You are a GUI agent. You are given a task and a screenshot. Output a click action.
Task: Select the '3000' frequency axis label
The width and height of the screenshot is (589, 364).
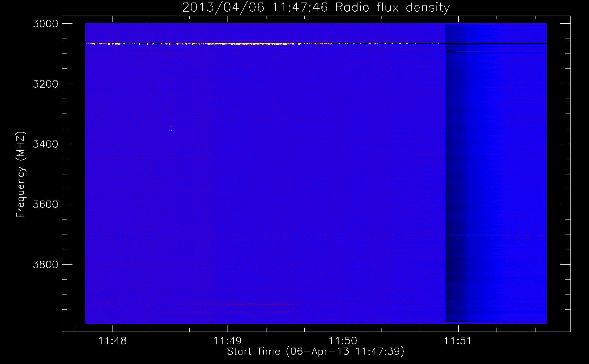[x=46, y=24]
